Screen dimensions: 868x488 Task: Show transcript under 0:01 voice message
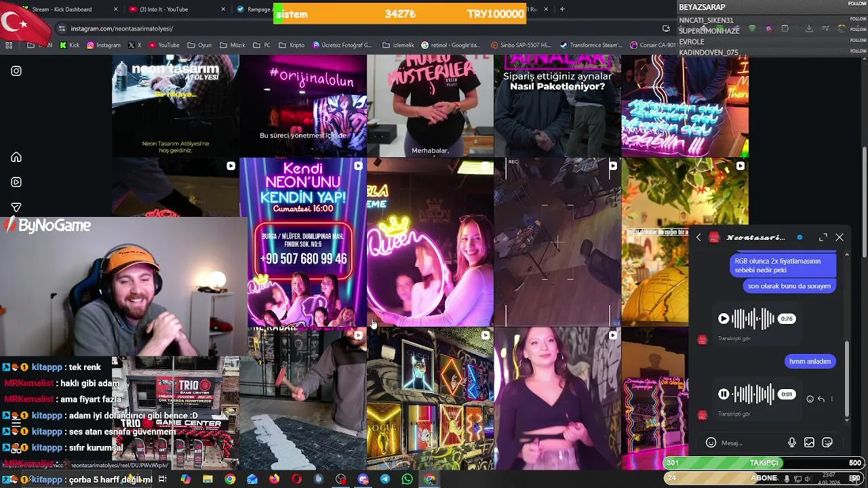[734, 414]
